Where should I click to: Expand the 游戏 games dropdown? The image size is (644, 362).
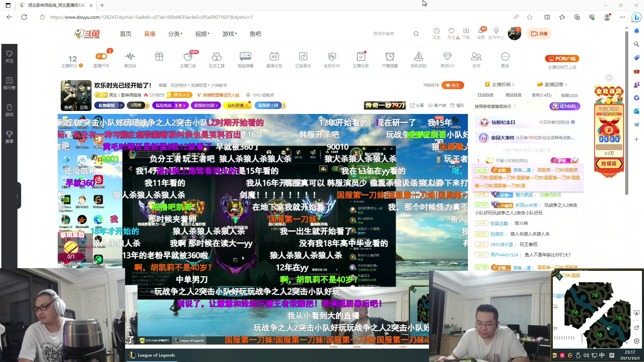[x=229, y=34]
